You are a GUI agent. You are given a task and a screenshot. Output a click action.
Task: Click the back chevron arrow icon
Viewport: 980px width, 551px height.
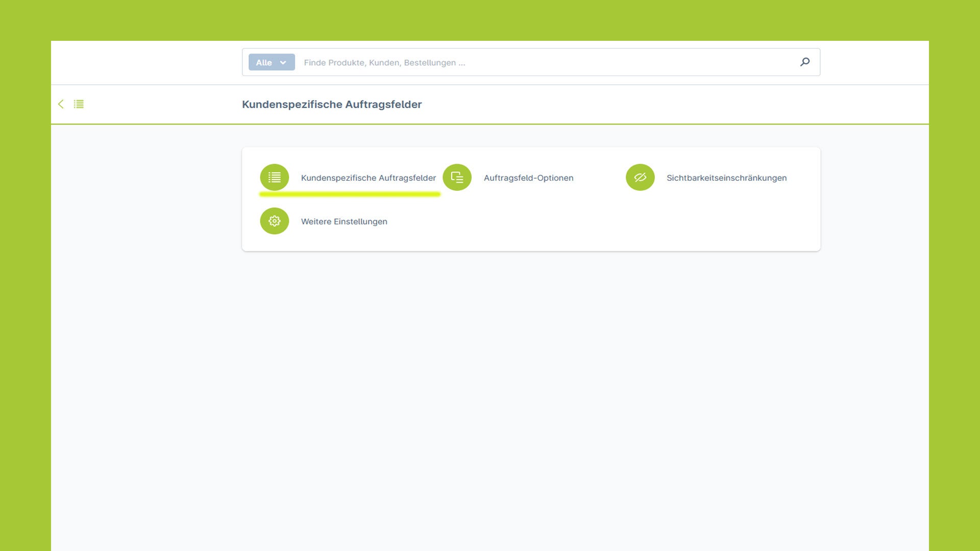(x=61, y=104)
